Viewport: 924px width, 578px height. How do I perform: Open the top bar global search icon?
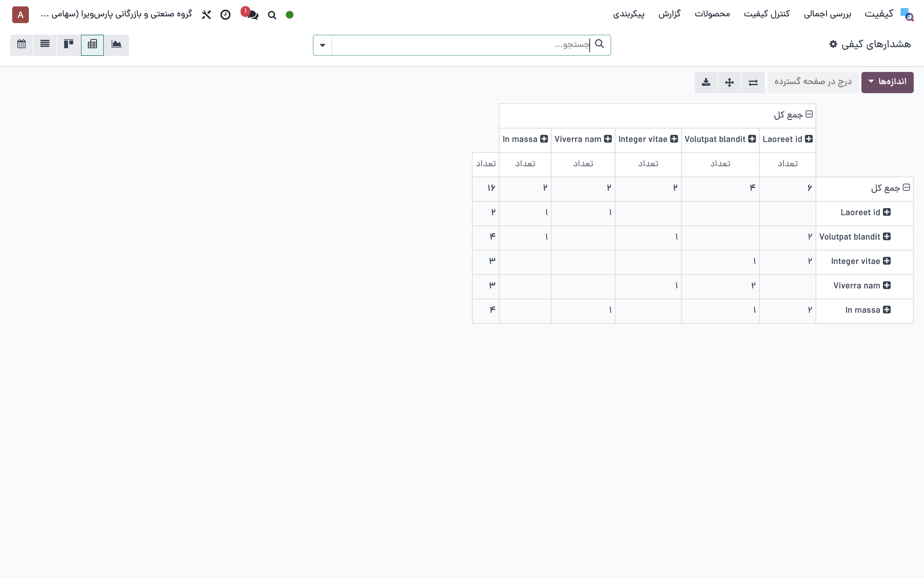point(272,15)
